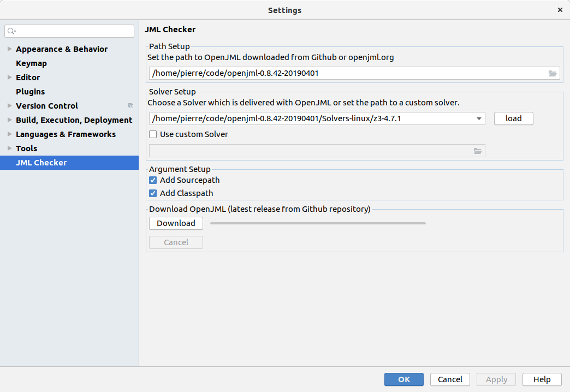Confirm settings with the OK button
The width and height of the screenshot is (570, 392).
tap(404, 379)
